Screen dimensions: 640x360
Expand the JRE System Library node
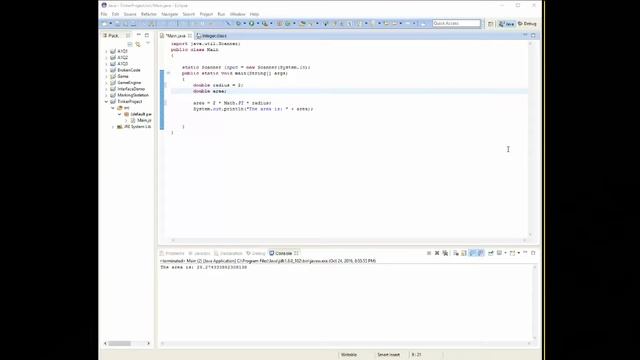click(113, 127)
